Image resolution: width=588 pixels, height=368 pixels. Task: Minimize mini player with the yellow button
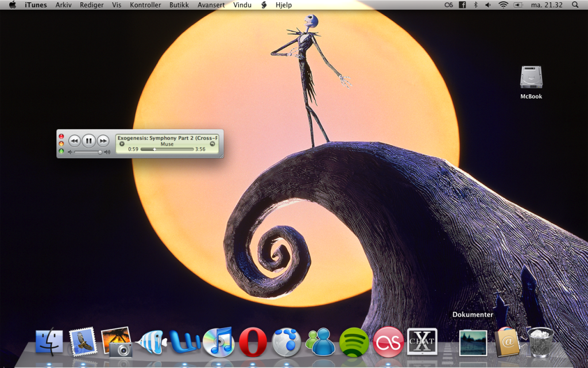click(x=61, y=144)
